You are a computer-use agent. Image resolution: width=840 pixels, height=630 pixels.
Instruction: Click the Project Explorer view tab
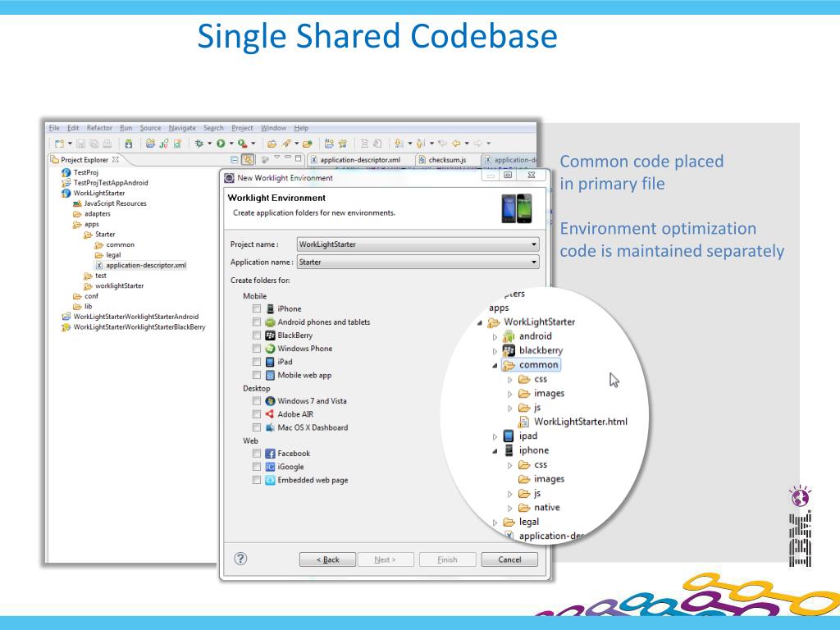click(84, 160)
